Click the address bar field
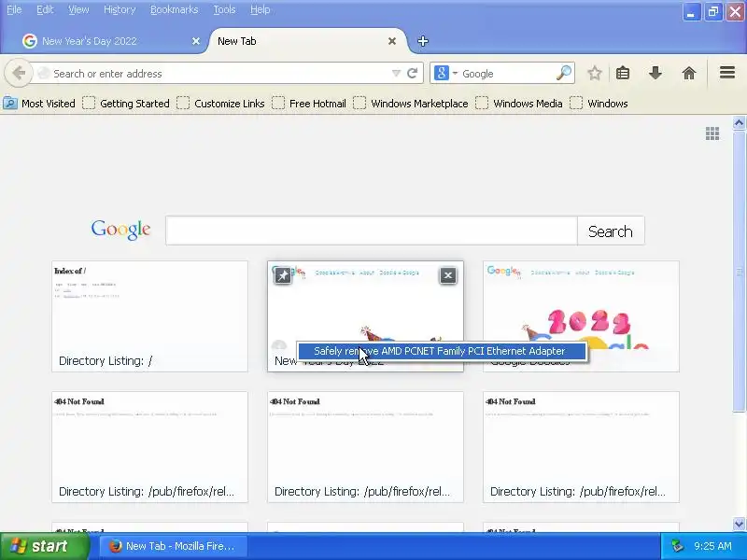The width and height of the screenshot is (747, 560). tap(219, 74)
